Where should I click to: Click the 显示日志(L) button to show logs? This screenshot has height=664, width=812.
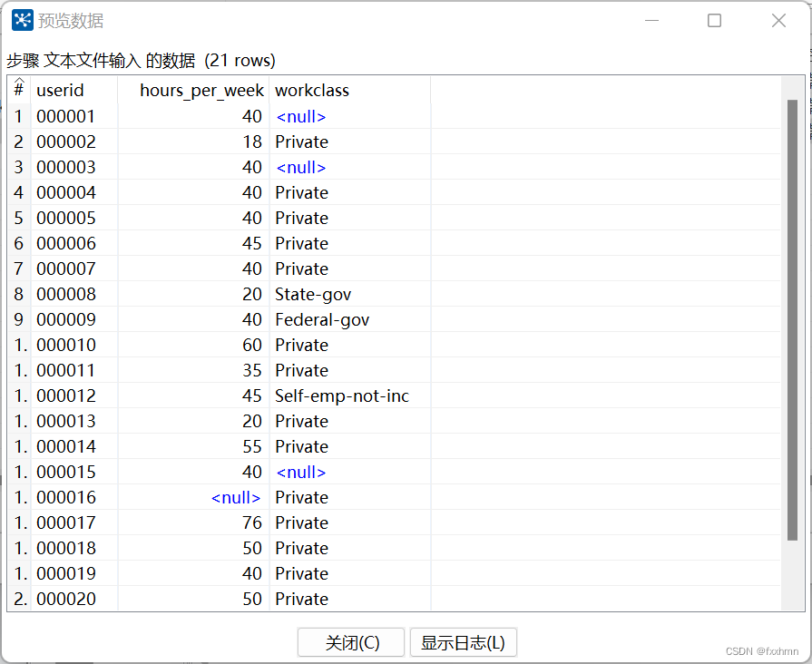tap(464, 642)
